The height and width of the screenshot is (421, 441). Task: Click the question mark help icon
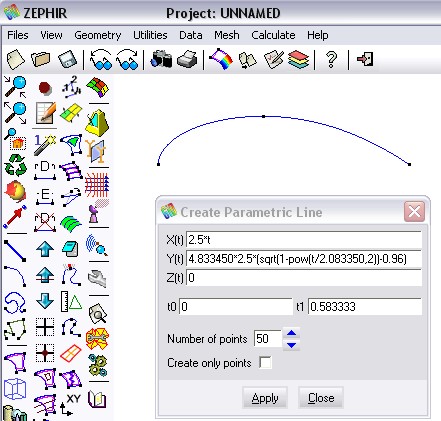click(331, 60)
